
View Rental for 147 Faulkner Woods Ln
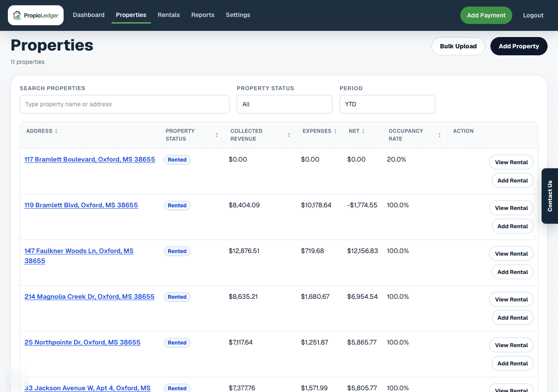[511, 253]
